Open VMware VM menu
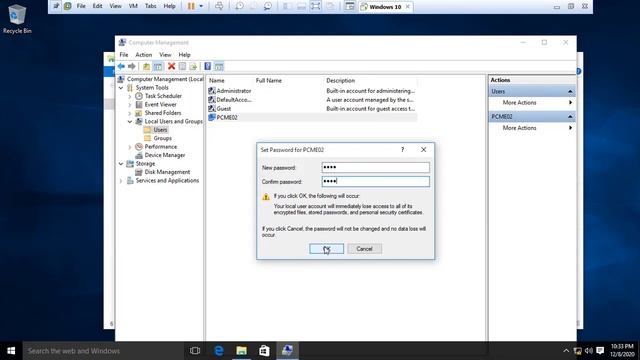Viewport: 640px width, 360px height. (133, 6)
